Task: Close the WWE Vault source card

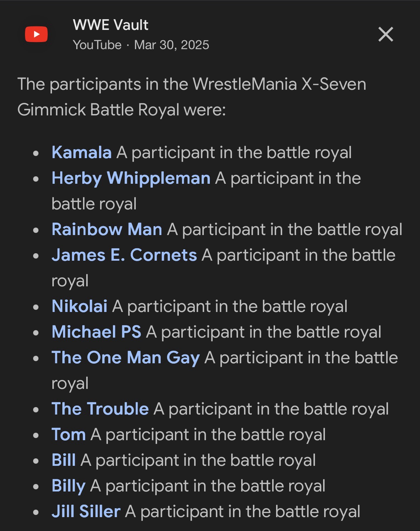Action: click(385, 35)
